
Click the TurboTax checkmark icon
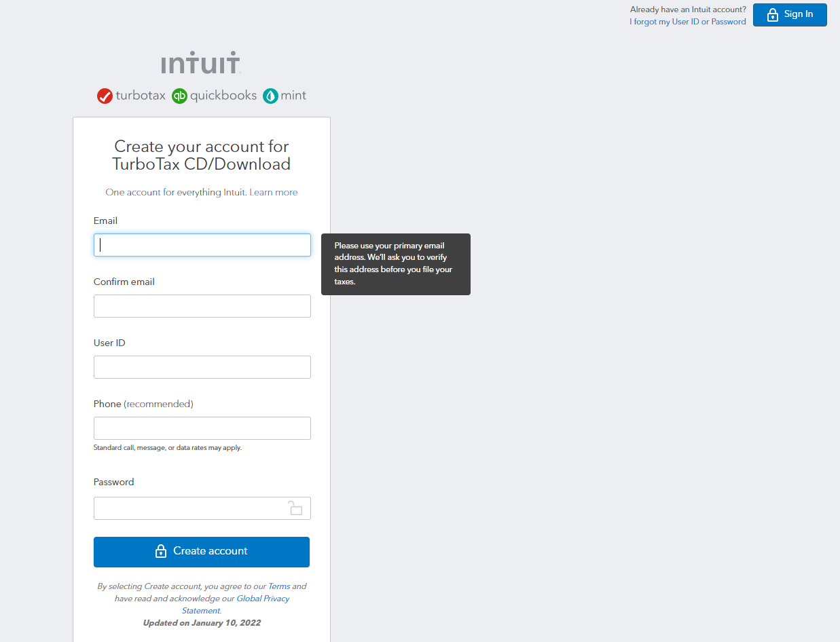coord(105,96)
